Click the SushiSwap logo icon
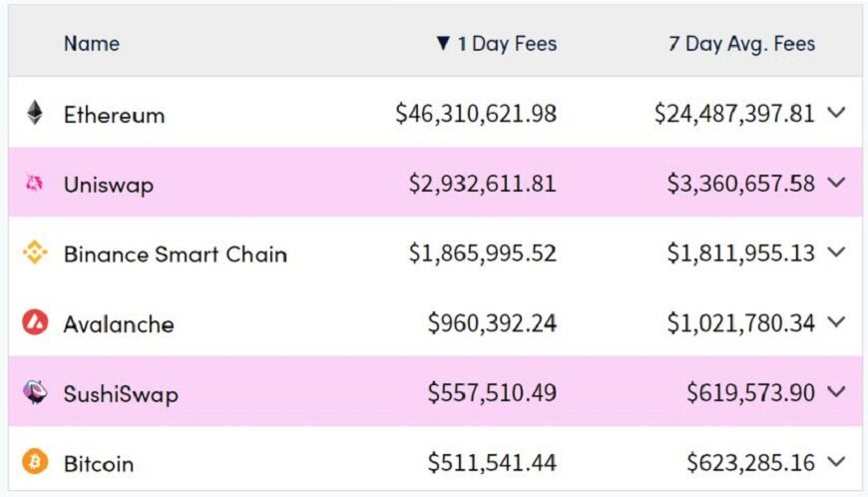Screen dimensions: 868x497 35,393
